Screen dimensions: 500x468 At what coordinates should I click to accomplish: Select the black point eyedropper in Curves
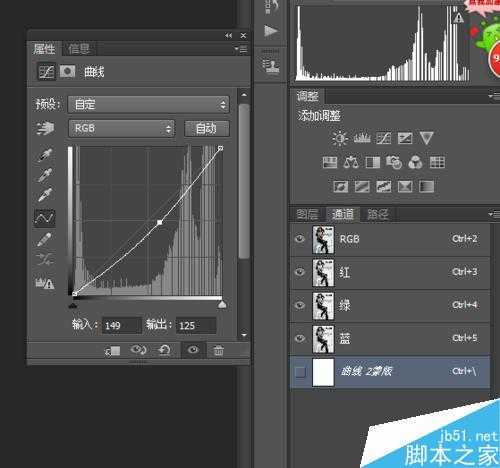click(45, 155)
